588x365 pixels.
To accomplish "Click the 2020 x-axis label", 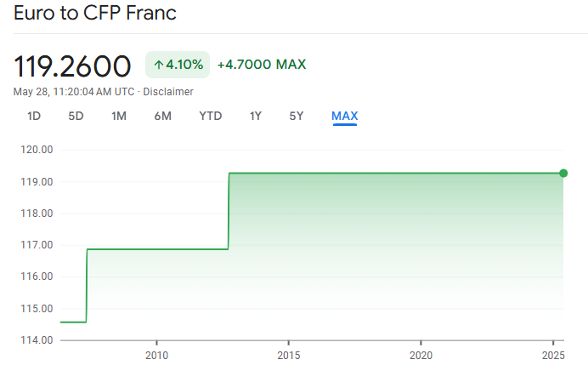I will [x=421, y=354].
